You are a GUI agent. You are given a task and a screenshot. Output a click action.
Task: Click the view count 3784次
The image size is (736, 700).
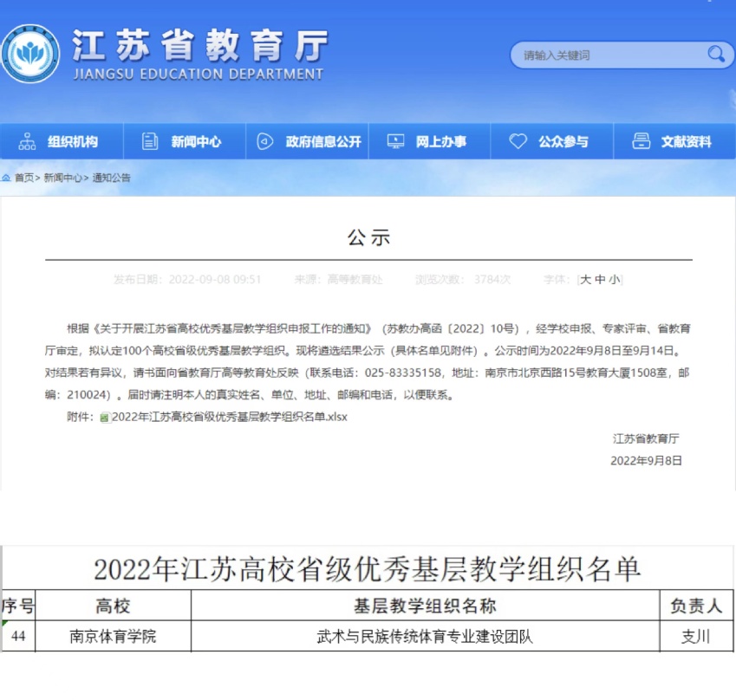coord(492,280)
